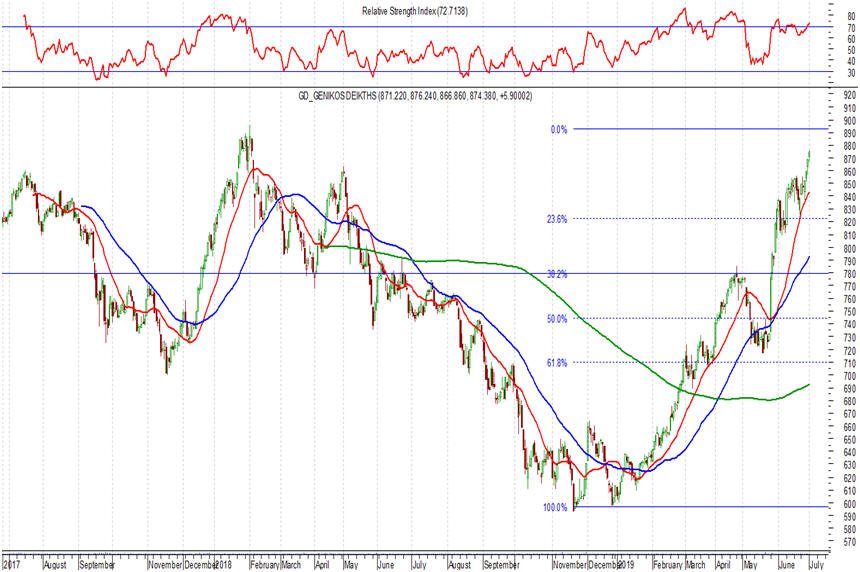This screenshot has width=860, height=572.
Task: Click the December label just before 2019
Action: coord(602,564)
